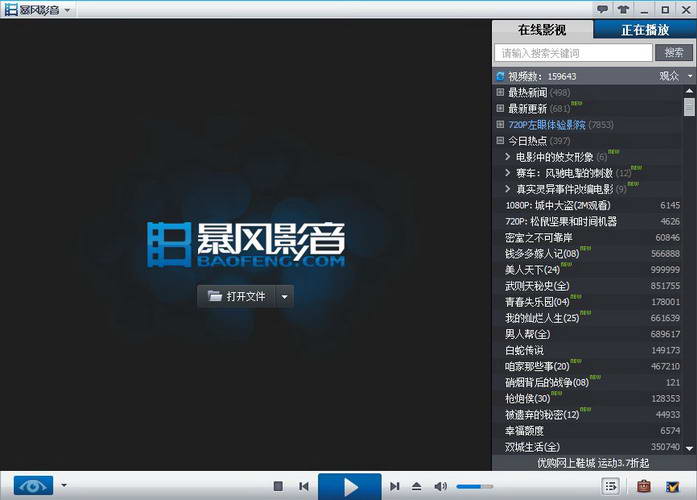
Task: Collapse the 今日热点 category
Action: pyautogui.click(x=500, y=140)
